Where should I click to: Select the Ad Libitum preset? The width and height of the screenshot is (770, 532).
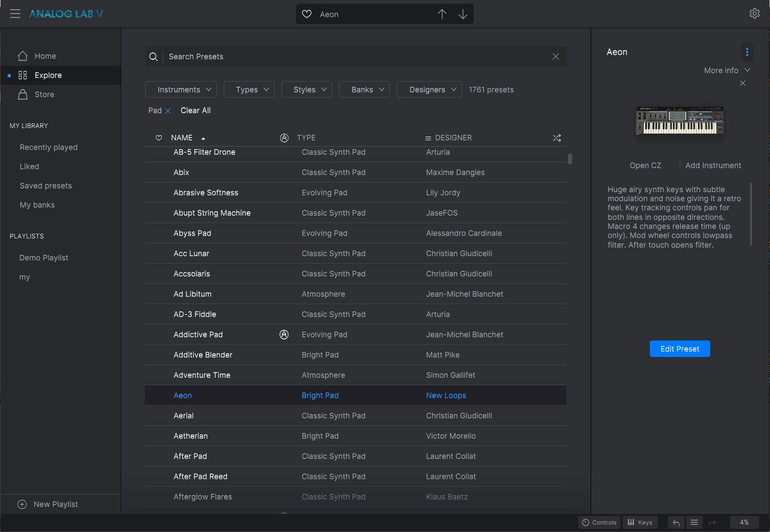(356, 294)
